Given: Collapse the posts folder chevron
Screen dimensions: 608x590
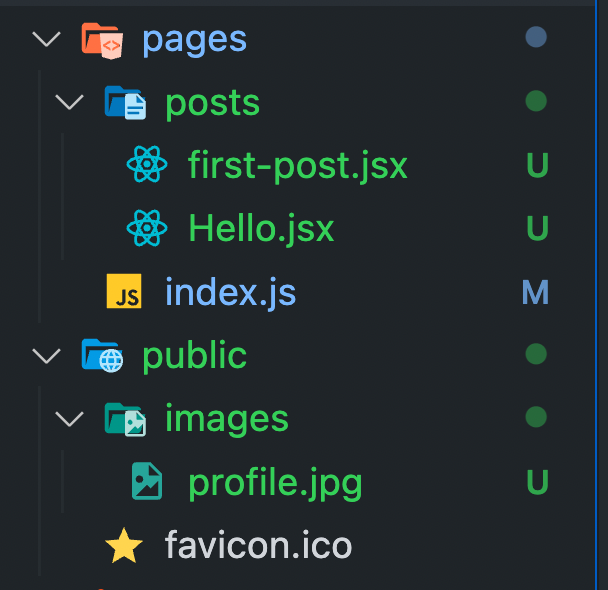Looking at the screenshot, I should pos(69,102).
